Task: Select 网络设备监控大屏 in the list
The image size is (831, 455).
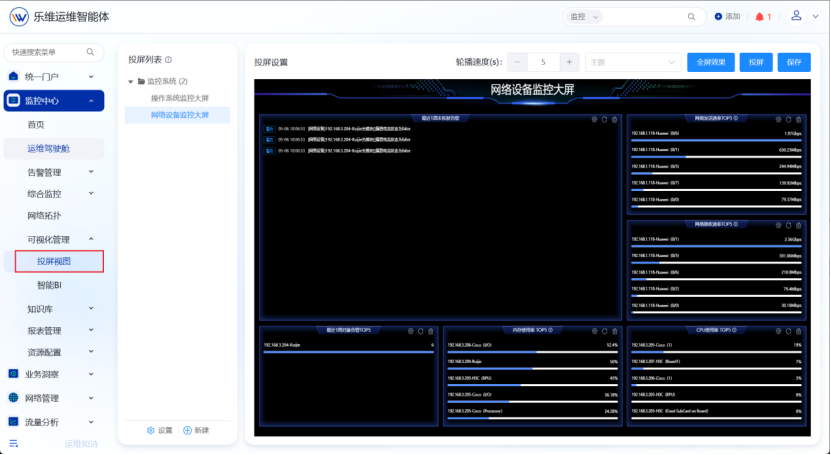Action: 178,115
